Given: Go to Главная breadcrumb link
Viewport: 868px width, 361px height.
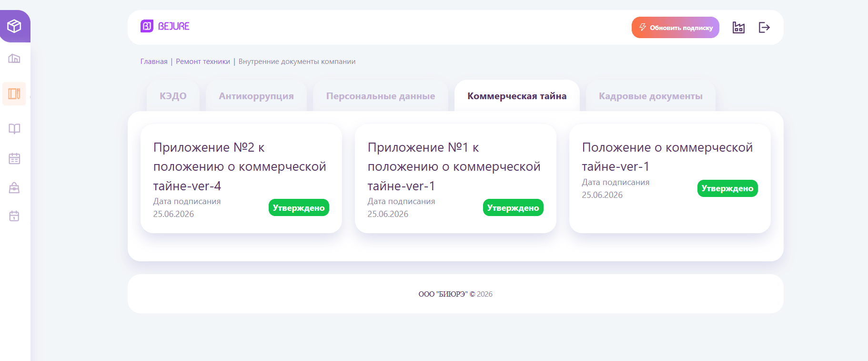Looking at the screenshot, I should coord(154,62).
